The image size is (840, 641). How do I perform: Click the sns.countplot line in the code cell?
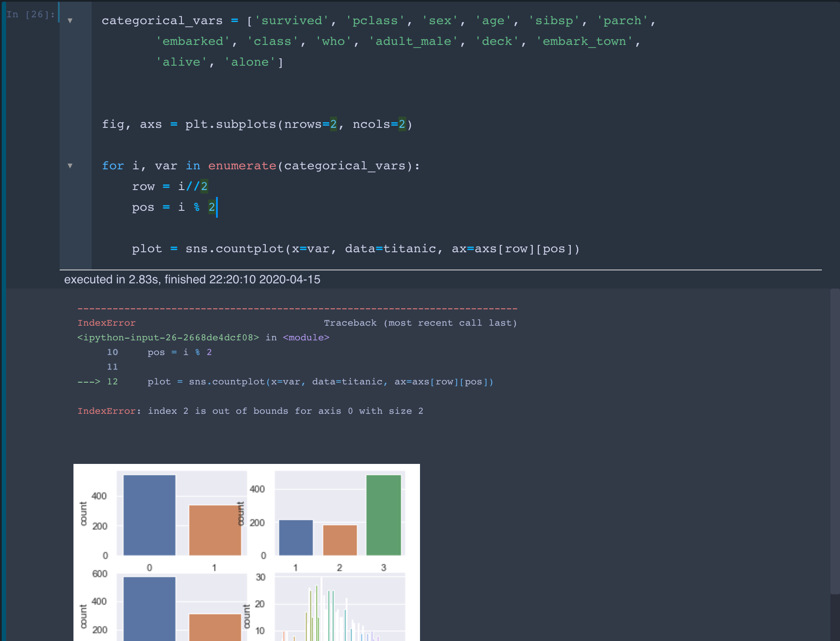pyautogui.click(x=355, y=249)
